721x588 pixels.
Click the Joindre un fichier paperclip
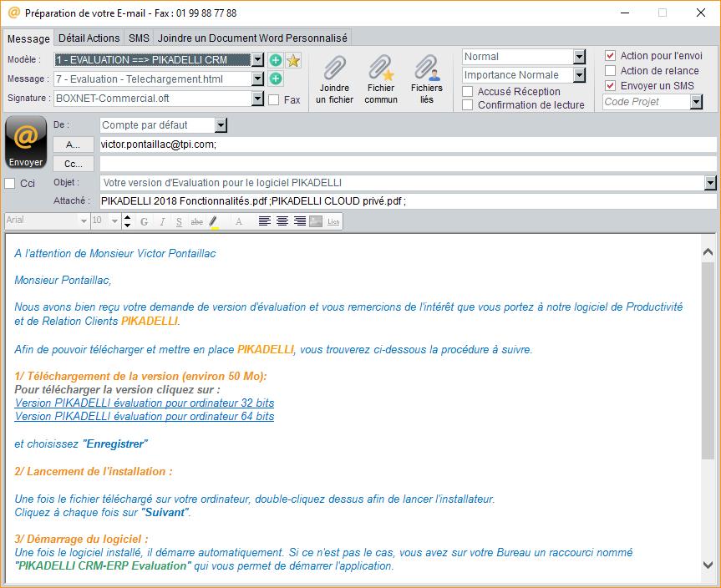(x=334, y=79)
